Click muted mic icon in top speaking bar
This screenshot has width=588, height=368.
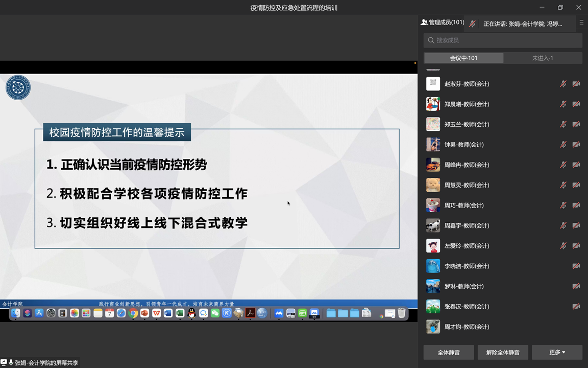click(473, 24)
